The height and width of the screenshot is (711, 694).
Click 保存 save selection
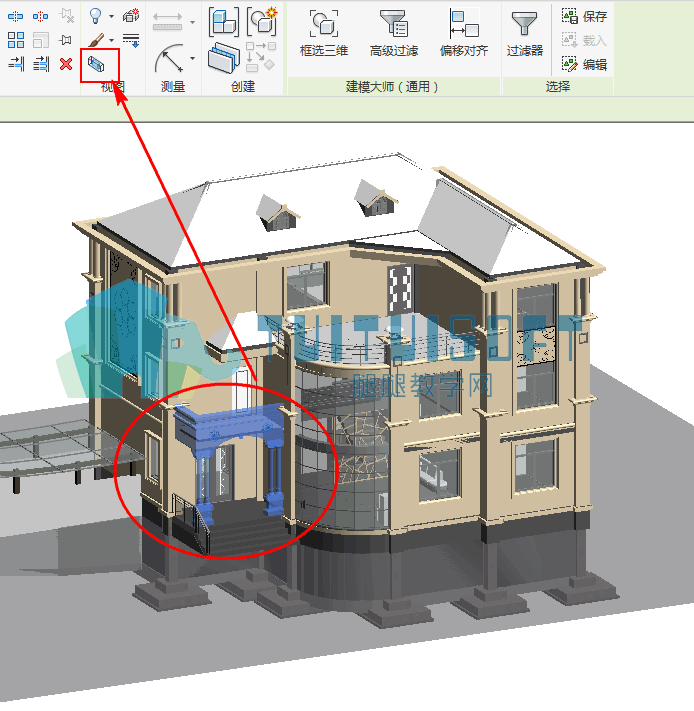pos(584,16)
